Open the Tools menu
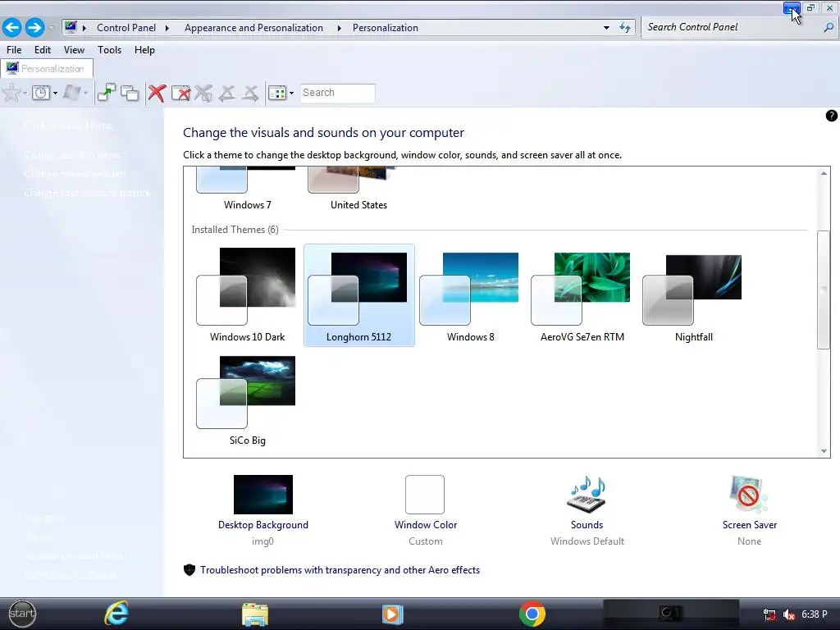 109,50
